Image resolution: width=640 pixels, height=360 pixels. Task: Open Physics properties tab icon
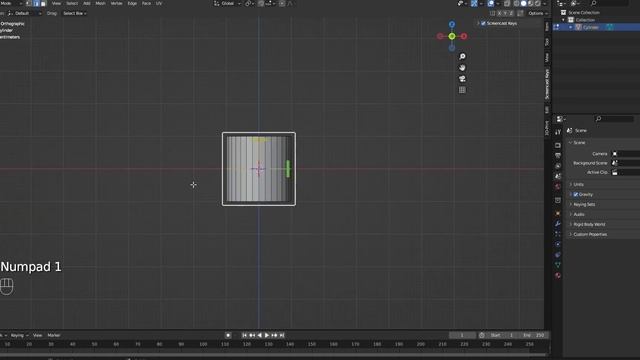point(558,244)
